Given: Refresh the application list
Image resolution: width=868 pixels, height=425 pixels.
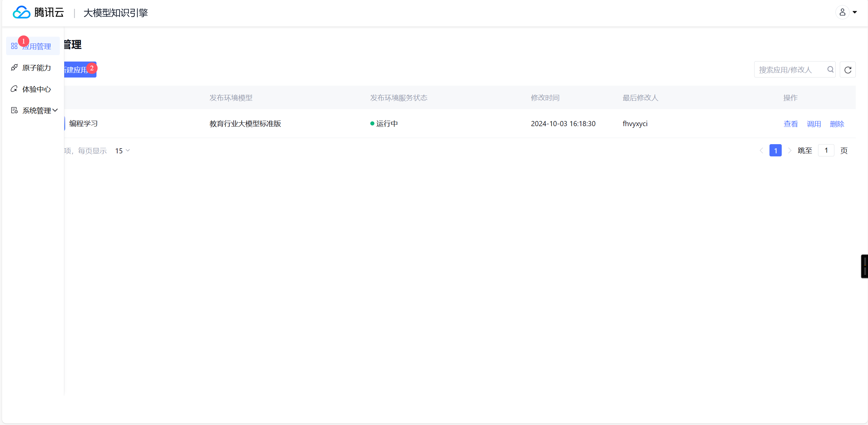Looking at the screenshot, I should 848,69.
